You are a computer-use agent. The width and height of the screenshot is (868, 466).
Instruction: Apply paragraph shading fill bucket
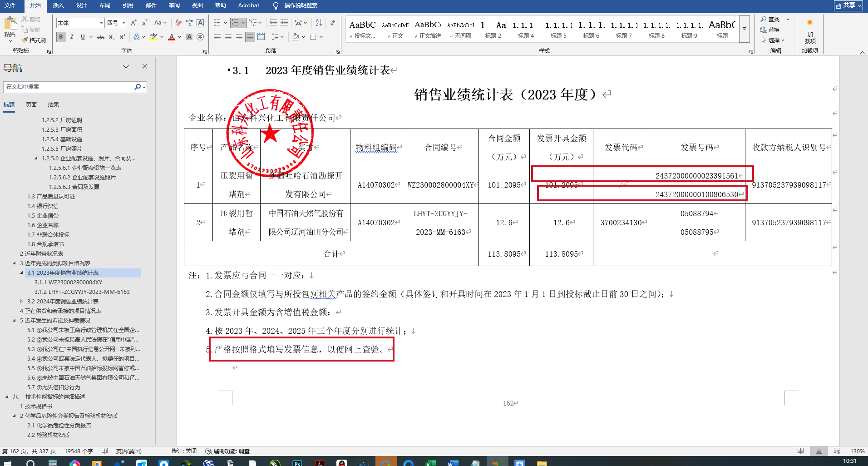[296, 37]
